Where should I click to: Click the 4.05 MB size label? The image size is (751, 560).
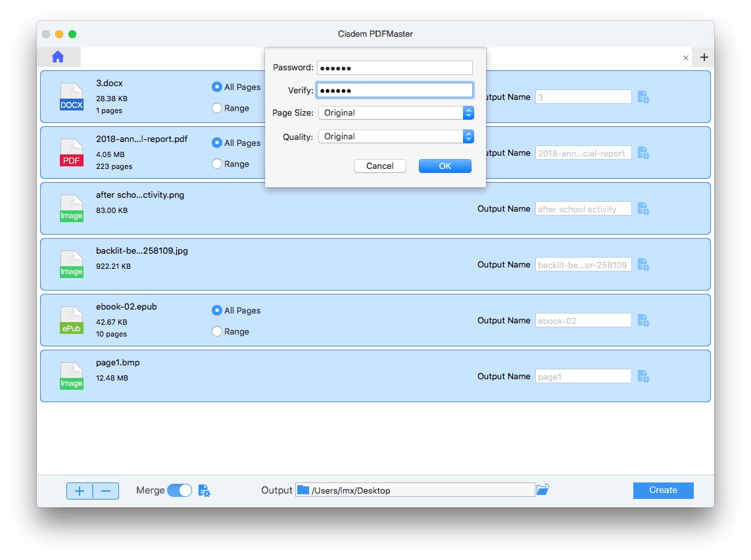[110, 154]
